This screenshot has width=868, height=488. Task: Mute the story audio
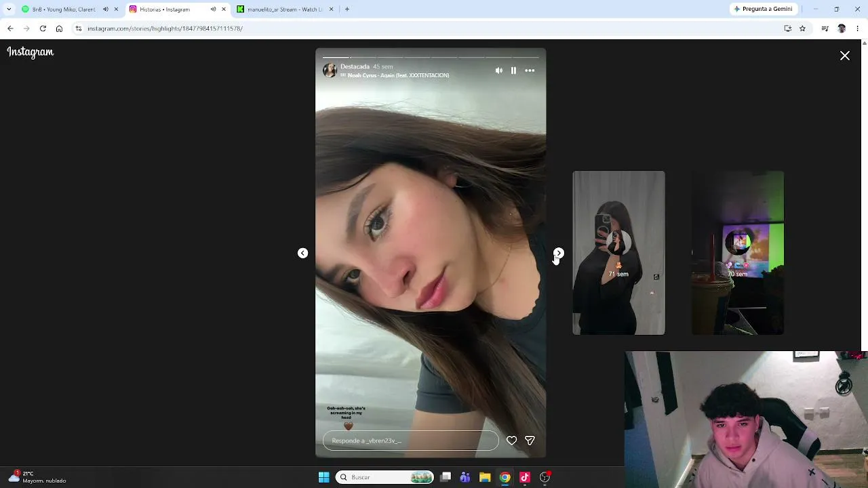(499, 70)
